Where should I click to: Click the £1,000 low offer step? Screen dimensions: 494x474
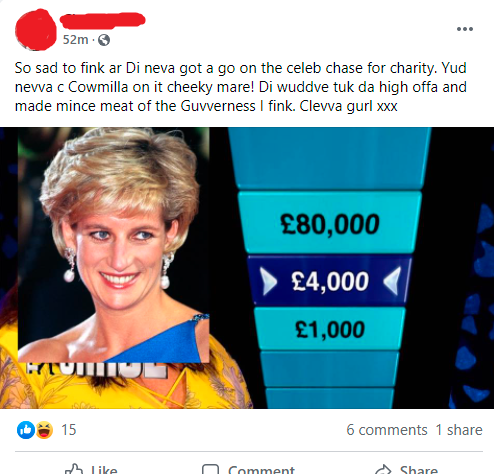pos(330,329)
